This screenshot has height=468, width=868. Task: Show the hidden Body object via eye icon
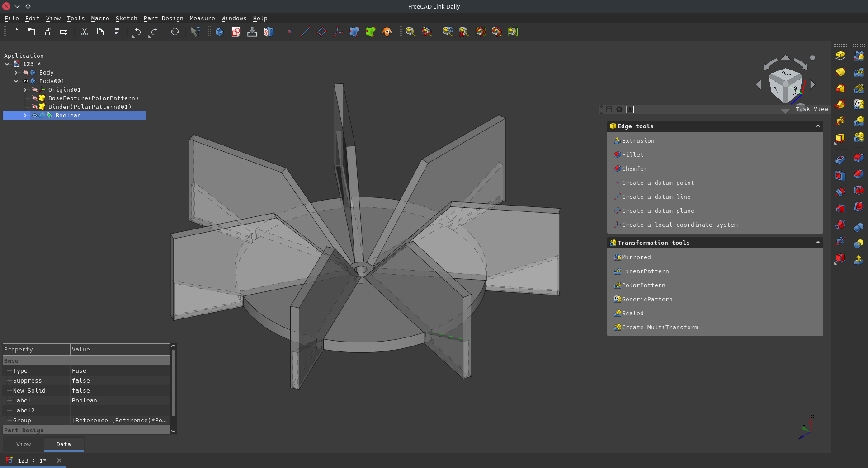26,73
